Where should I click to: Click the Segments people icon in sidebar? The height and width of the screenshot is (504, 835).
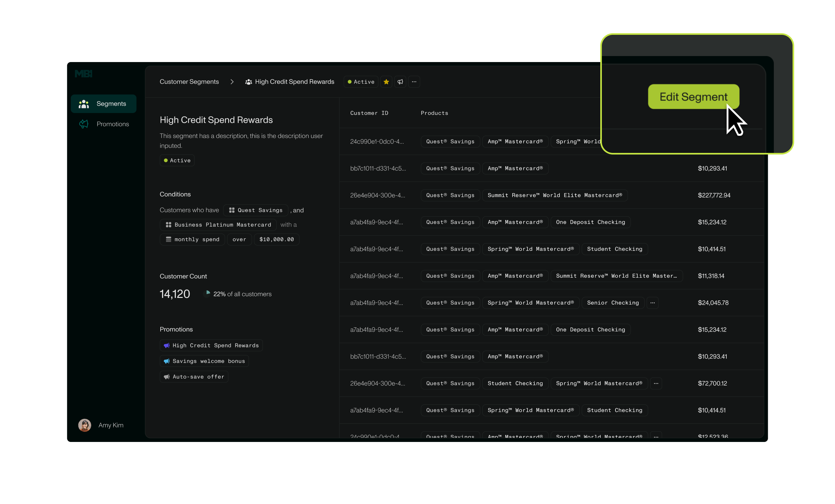pyautogui.click(x=84, y=104)
